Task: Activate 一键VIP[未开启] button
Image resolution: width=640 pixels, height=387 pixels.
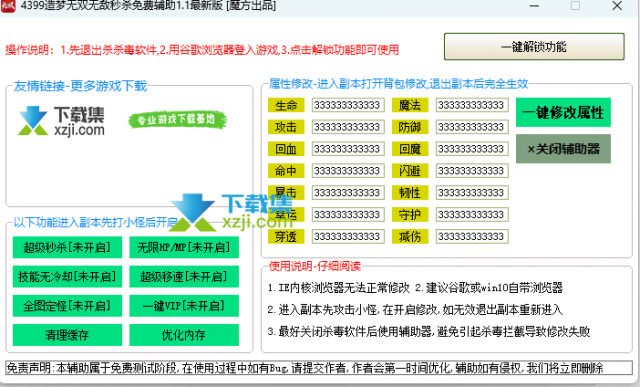Action: click(184, 306)
